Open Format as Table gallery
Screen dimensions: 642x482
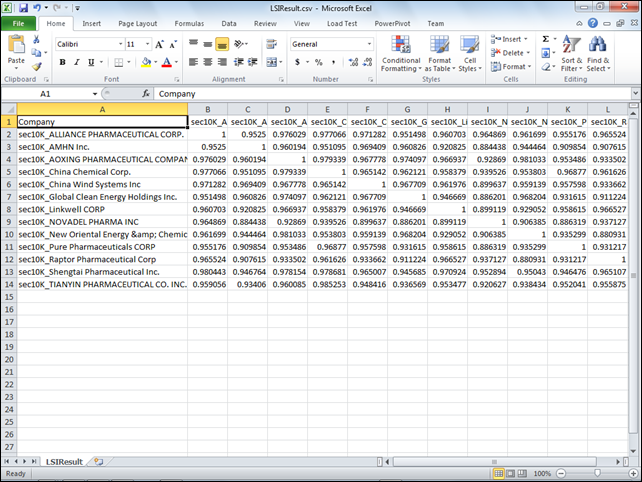pos(439,54)
